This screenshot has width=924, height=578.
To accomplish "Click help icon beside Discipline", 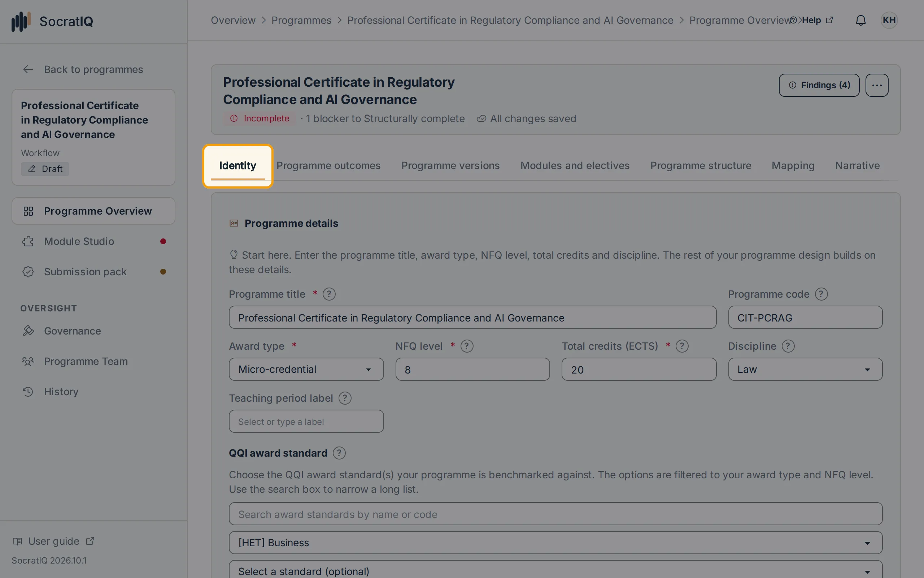I will point(788,346).
